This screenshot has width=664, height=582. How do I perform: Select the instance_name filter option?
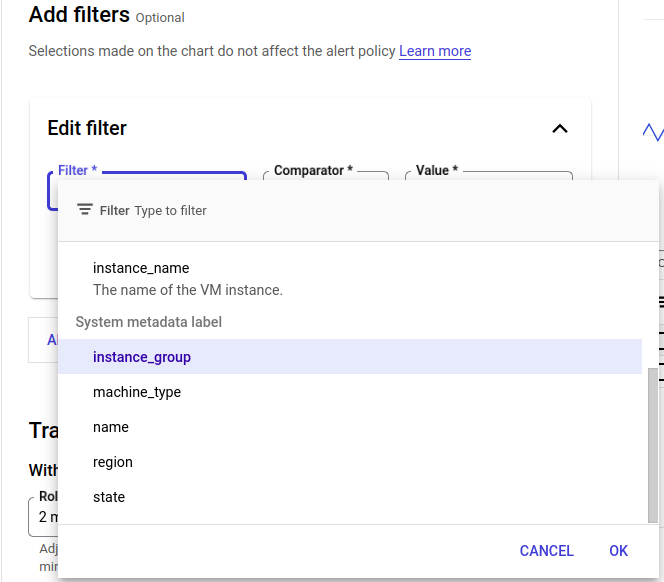pos(140,268)
